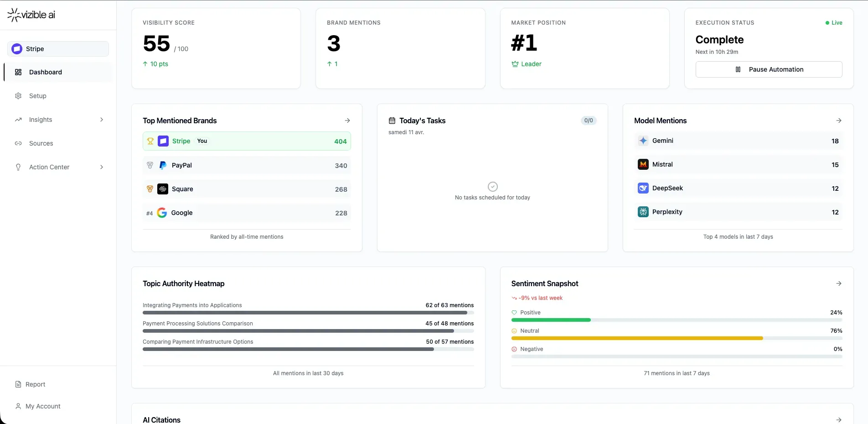
Task: Open My Account
Action: 43,406
